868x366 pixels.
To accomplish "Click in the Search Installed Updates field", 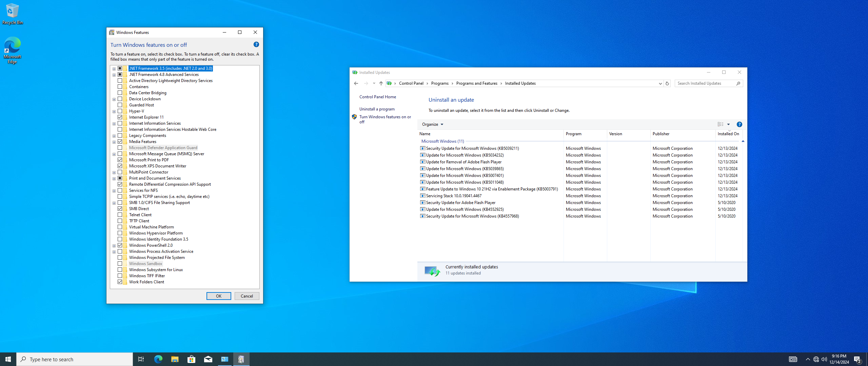I will 705,83.
